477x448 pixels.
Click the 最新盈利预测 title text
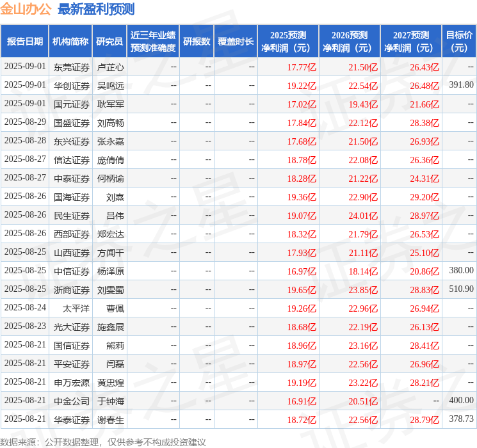(x=96, y=9)
